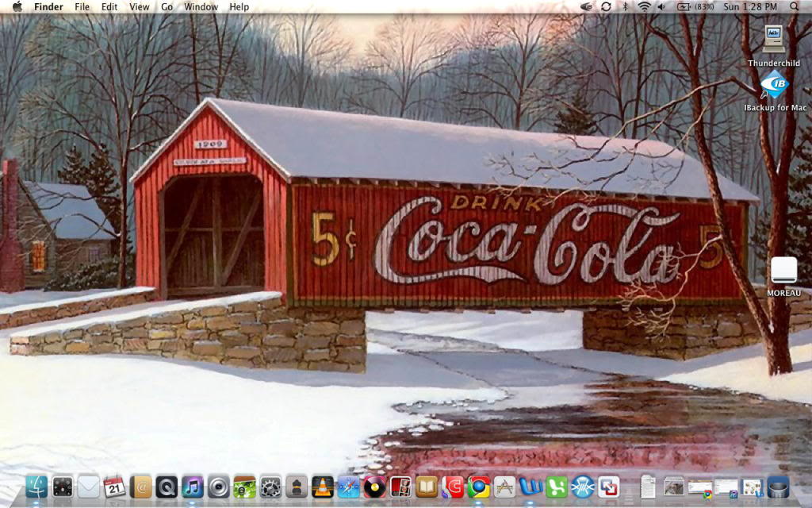The width and height of the screenshot is (812, 508).
Task: Open the App Store icon in Dock
Action: (x=504, y=487)
